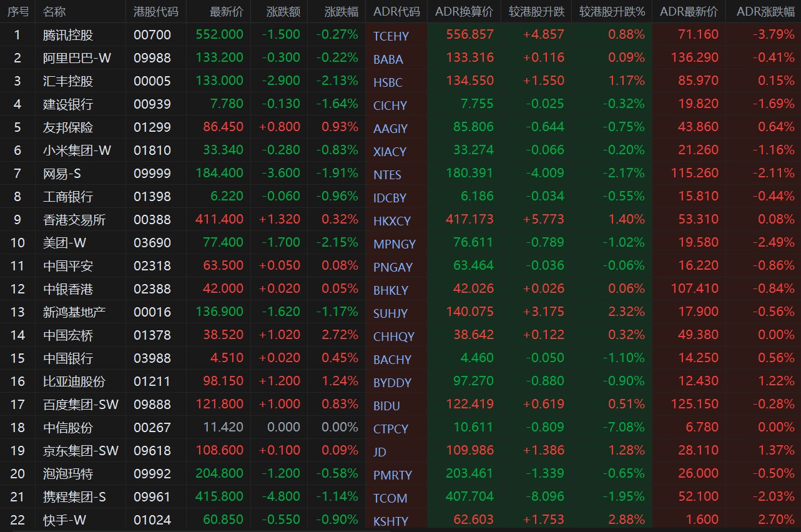This screenshot has height=532, width=801.
Task: Click the 香港交易所 stock name
Action: pyautogui.click(x=74, y=220)
